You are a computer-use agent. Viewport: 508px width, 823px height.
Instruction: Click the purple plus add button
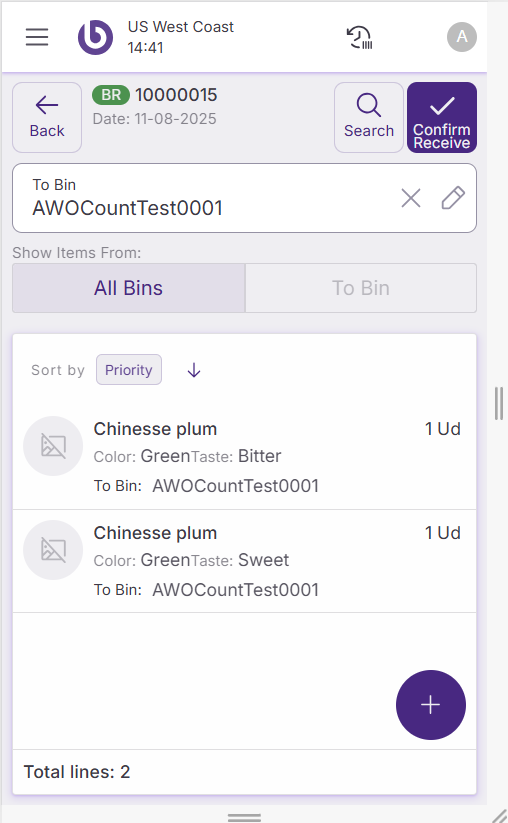click(431, 705)
